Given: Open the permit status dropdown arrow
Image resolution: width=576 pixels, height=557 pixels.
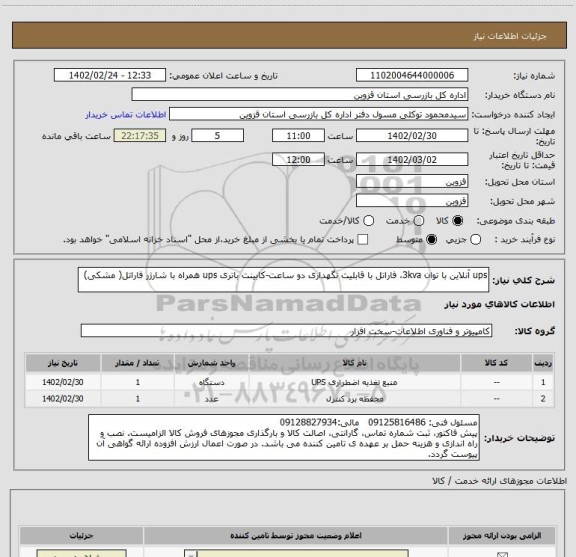Looking at the screenshot, I should (191, 553).
